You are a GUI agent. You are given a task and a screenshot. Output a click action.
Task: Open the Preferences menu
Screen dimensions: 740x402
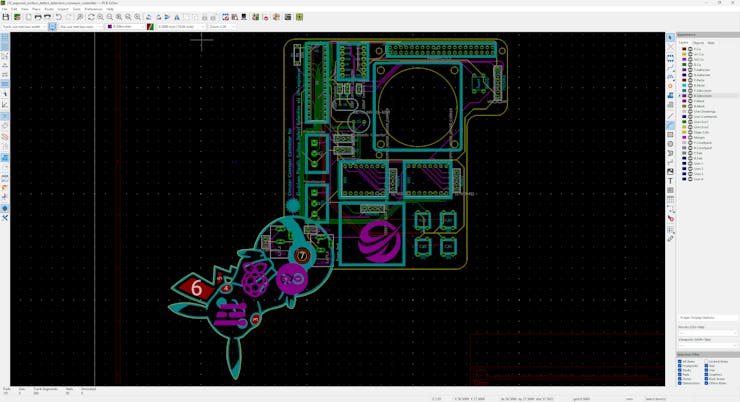pyautogui.click(x=93, y=9)
